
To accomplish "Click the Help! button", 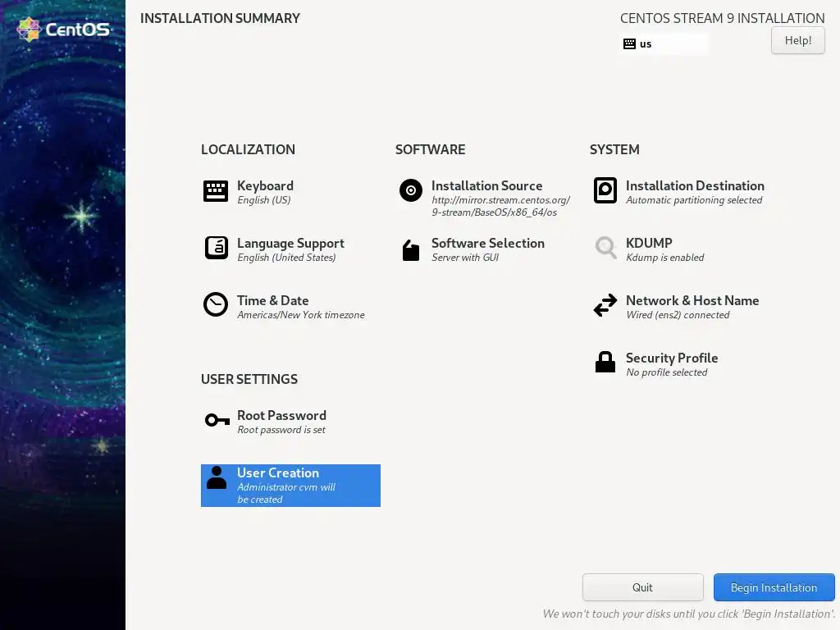I will [x=797, y=40].
